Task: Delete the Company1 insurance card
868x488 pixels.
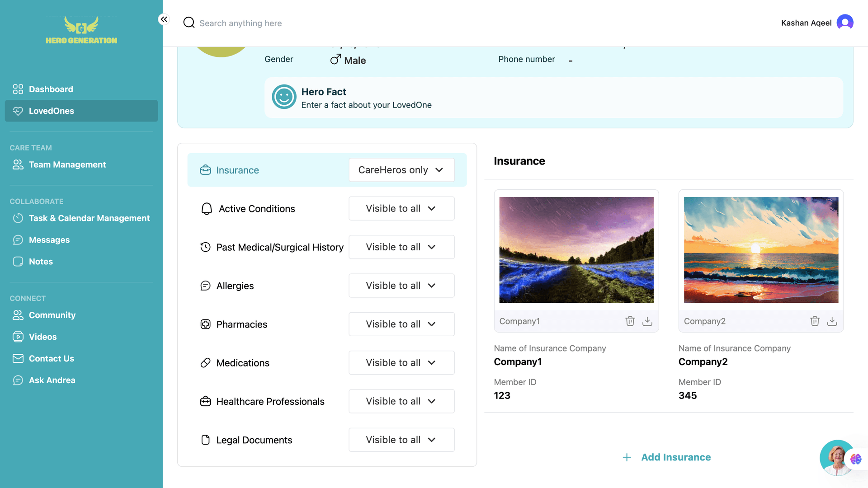Action: pos(630,321)
